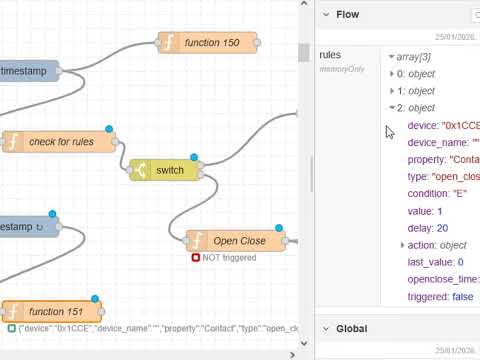Click the triggered: false row

click(x=440, y=297)
